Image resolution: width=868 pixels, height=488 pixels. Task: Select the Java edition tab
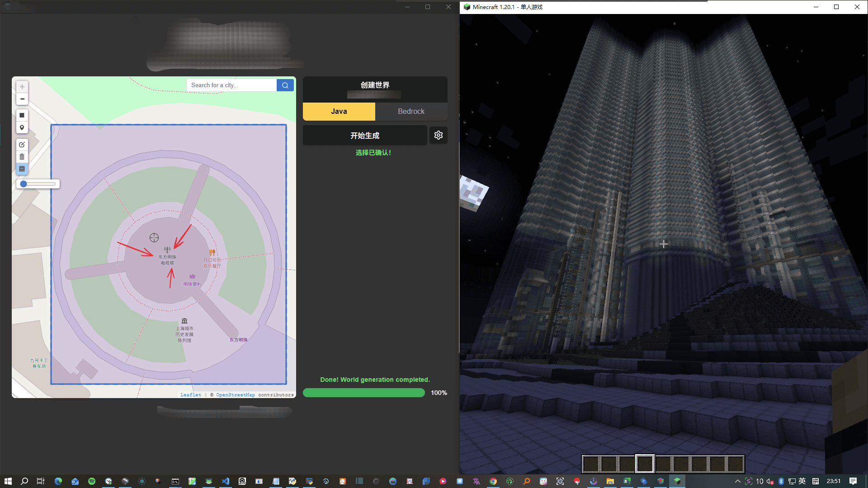tap(339, 111)
